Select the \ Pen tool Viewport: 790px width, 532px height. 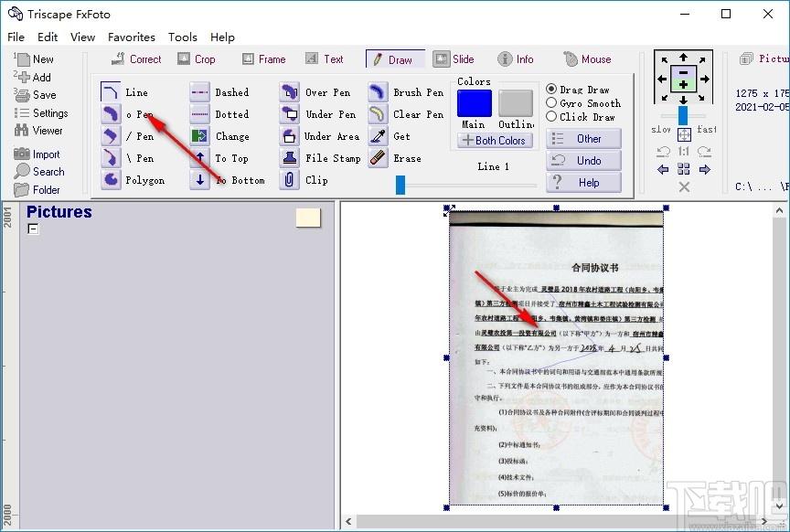pos(111,158)
